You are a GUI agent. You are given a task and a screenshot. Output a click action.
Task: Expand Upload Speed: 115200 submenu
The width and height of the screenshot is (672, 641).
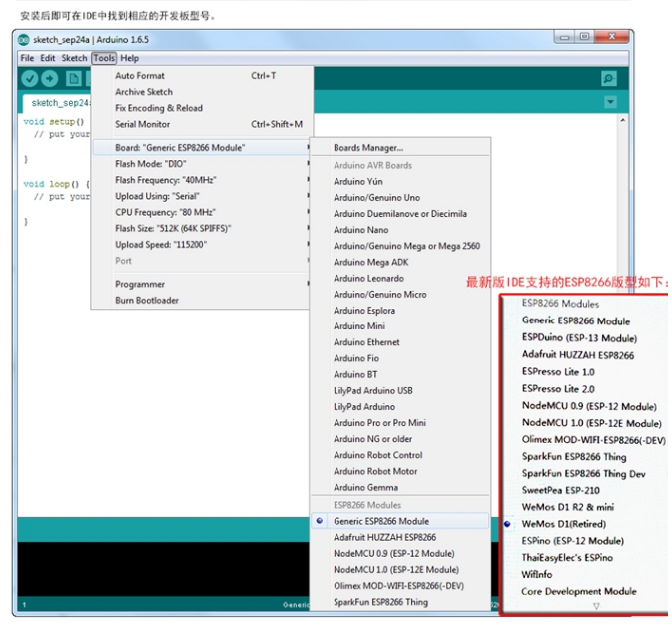(202, 245)
